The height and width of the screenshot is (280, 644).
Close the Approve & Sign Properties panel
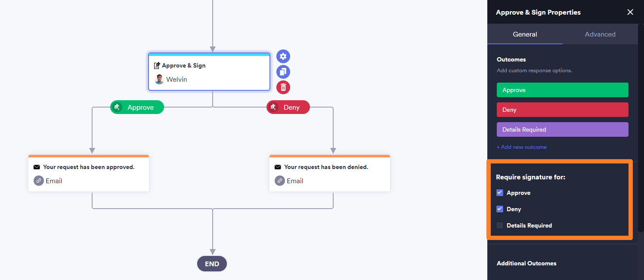point(630,12)
